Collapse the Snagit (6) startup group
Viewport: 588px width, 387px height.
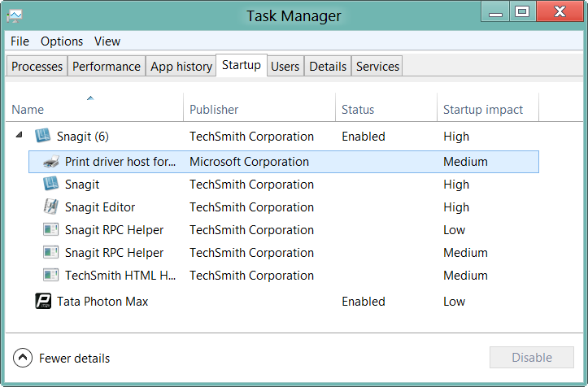[19, 136]
